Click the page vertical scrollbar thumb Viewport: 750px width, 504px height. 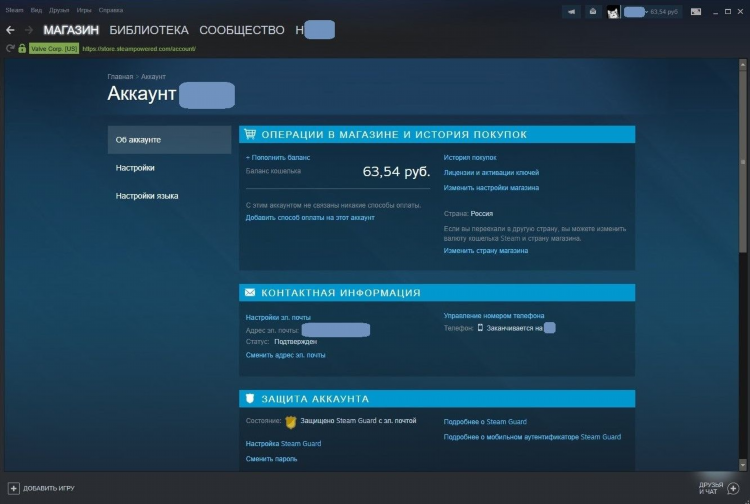coord(743,162)
